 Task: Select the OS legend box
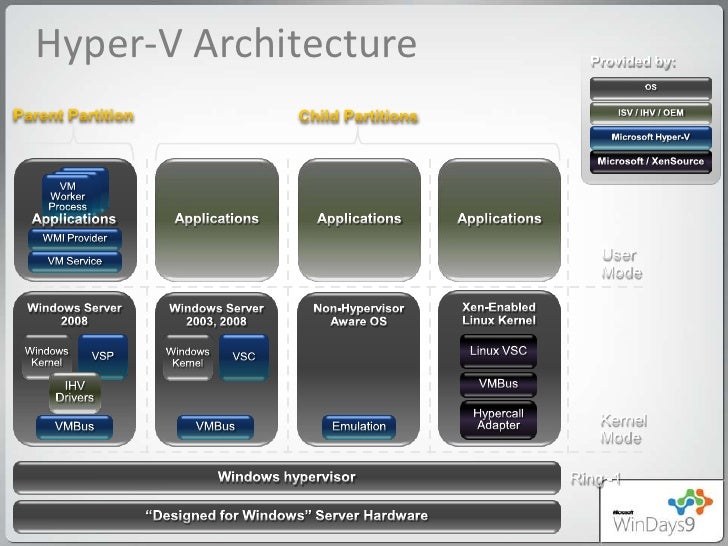pyautogui.click(x=650, y=88)
